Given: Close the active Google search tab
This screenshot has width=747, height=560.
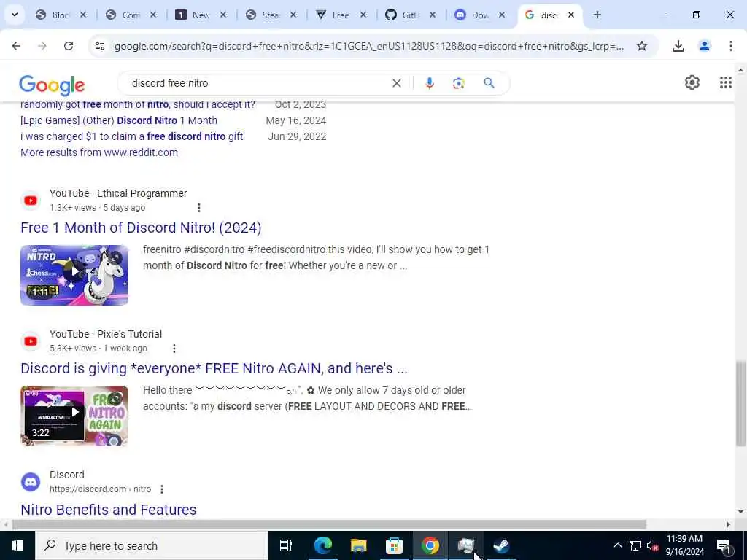Looking at the screenshot, I should (x=570, y=15).
